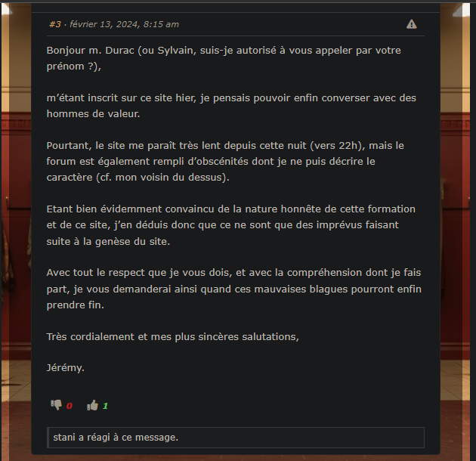Report post #3 using the warning triangle icon

click(x=411, y=24)
